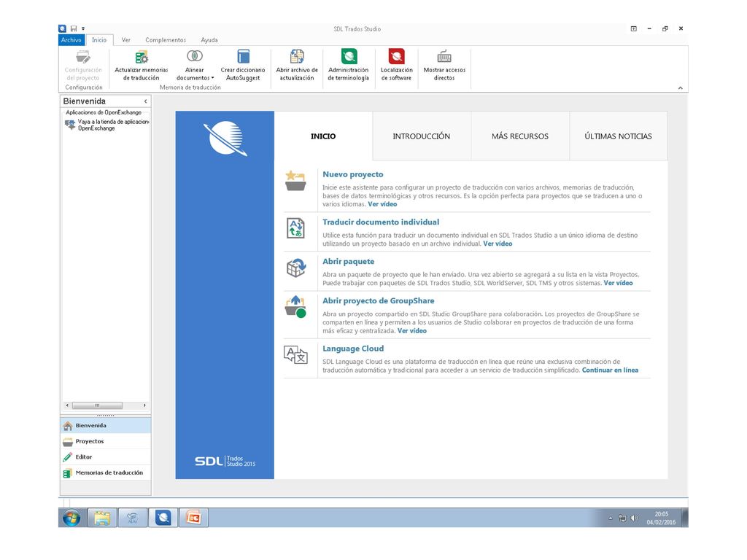Image resolution: width=747 pixels, height=560 pixels.
Task: Click the PowerPoint taskbar icon
Action: pos(193,518)
